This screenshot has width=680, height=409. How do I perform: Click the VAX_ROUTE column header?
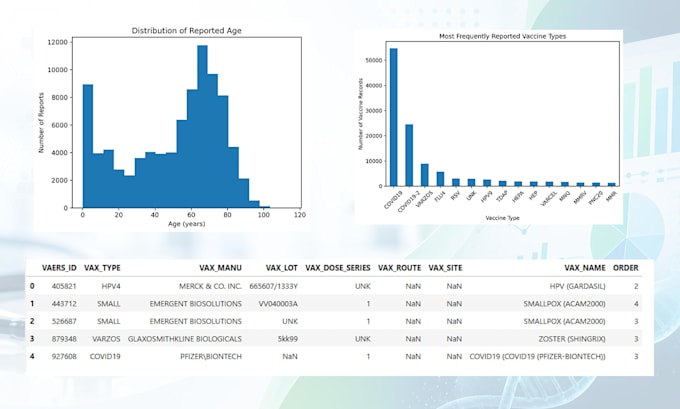(x=399, y=268)
